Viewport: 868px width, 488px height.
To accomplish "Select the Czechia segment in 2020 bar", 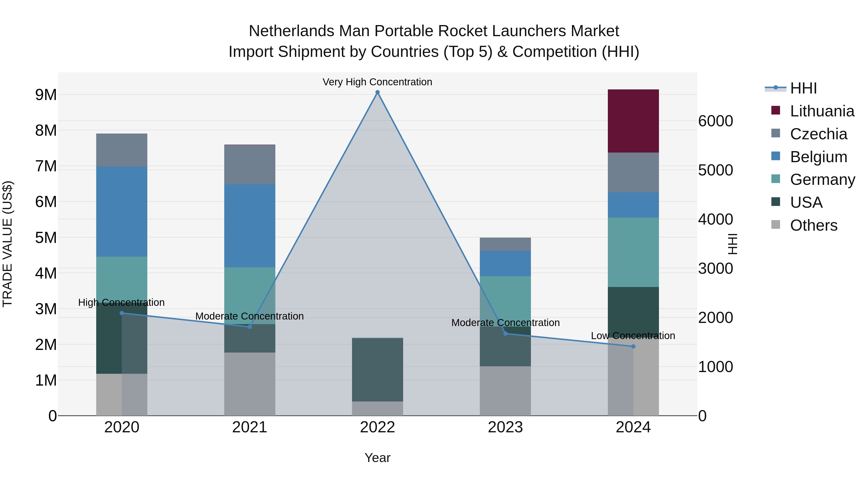I will pos(122,150).
